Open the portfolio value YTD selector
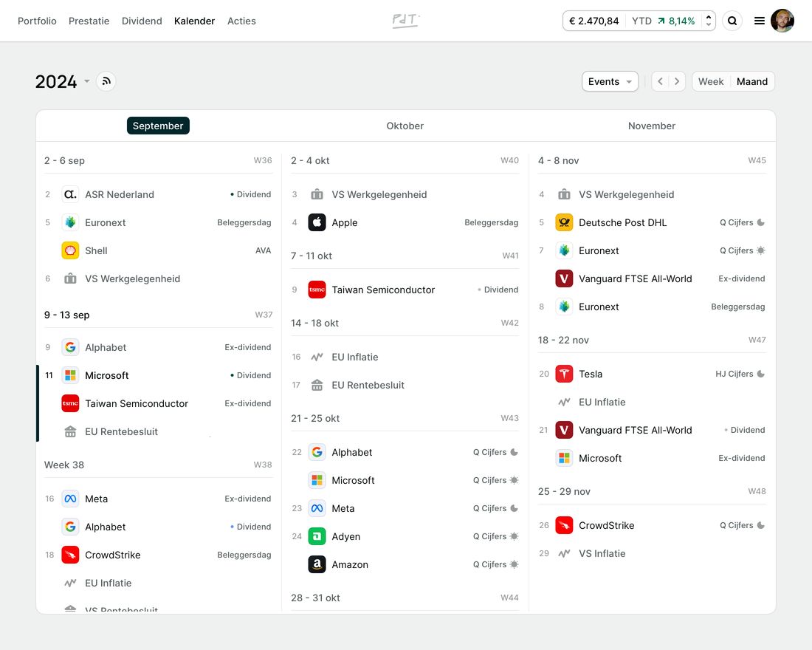The height and width of the screenshot is (650, 812). coord(639,21)
